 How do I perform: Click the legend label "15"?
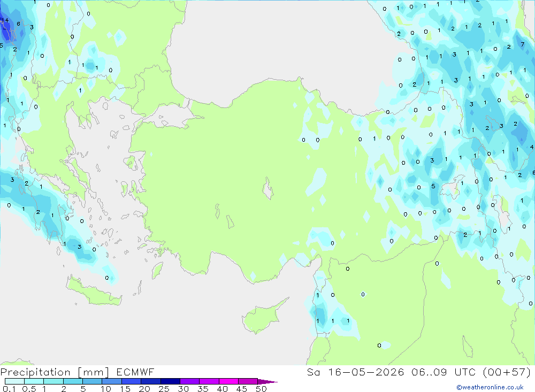[125, 389]
